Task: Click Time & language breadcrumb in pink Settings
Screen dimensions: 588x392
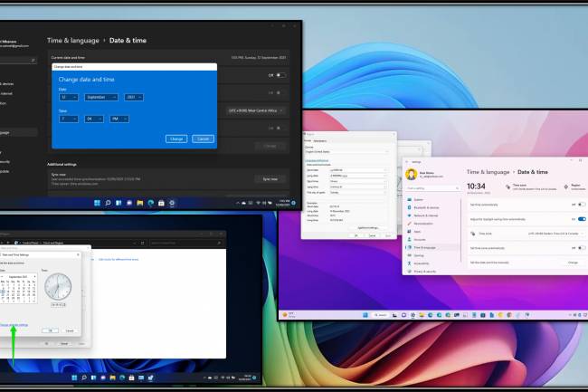Action: pos(488,172)
